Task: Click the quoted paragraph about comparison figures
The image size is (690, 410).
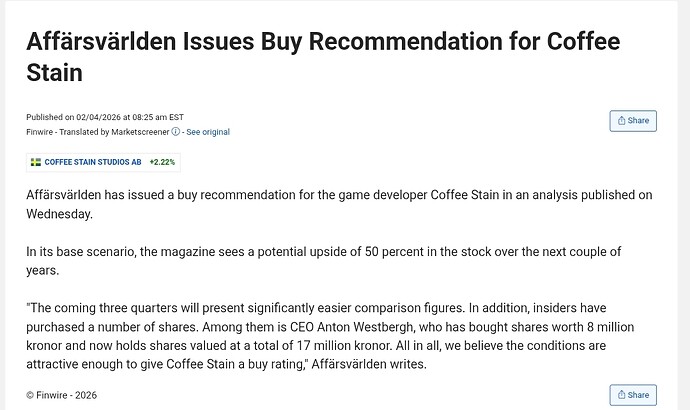Action: click(x=339, y=336)
